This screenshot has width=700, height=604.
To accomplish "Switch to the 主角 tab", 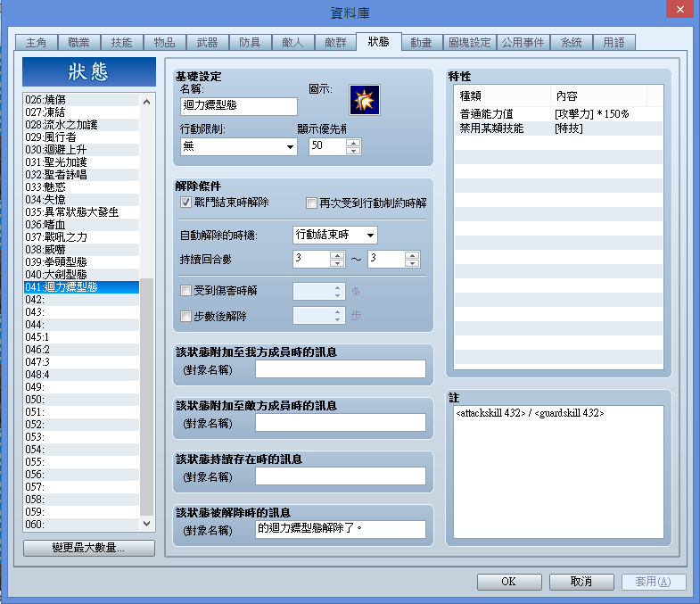I will click(37, 43).
